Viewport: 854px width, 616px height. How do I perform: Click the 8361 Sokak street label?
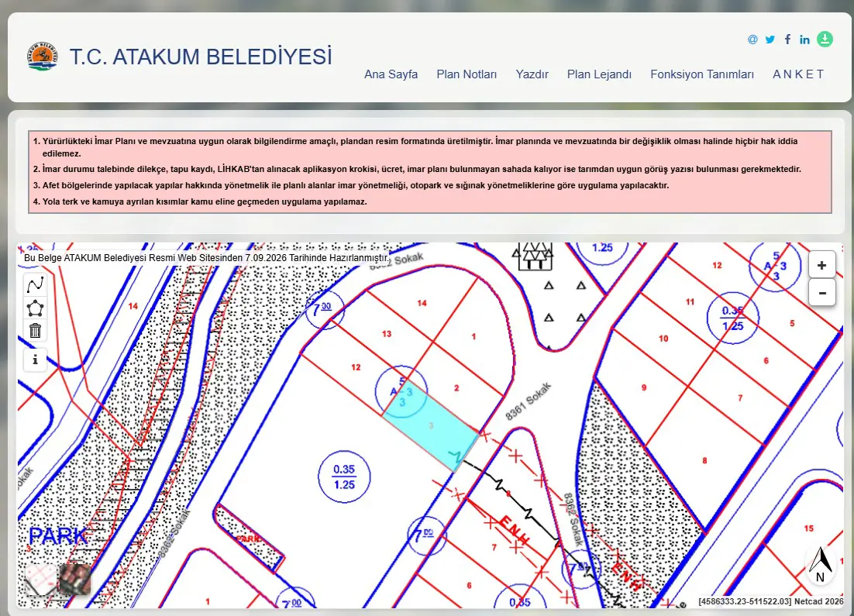click(529, 401)
